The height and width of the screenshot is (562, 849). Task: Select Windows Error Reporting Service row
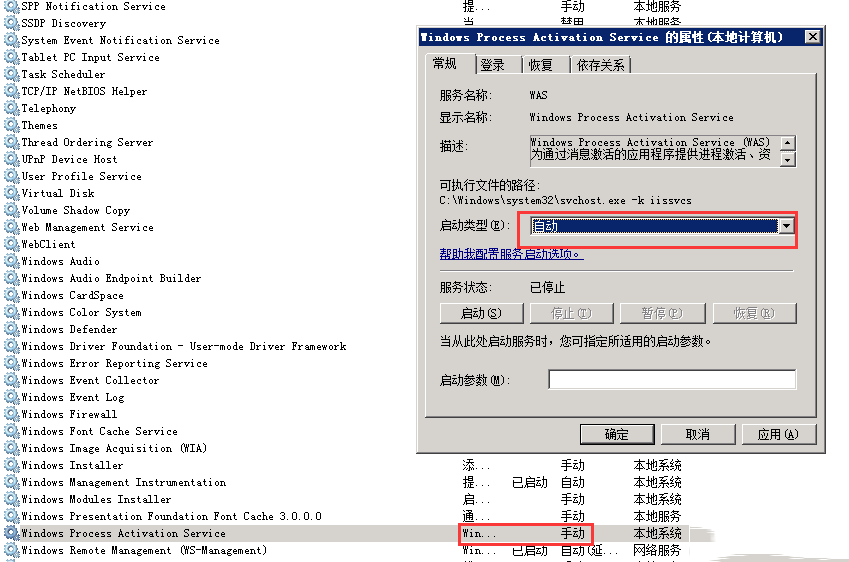coord(114,363)
